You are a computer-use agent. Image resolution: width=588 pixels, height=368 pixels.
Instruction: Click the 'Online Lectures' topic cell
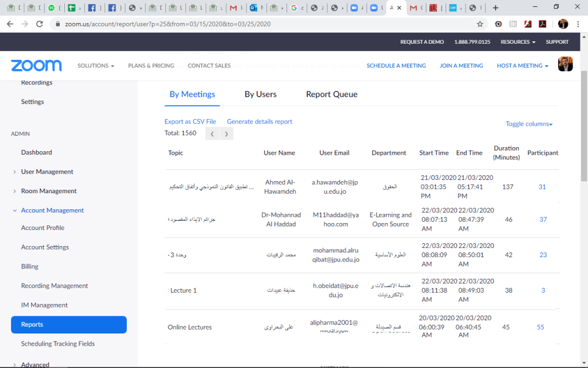(189, 327)
